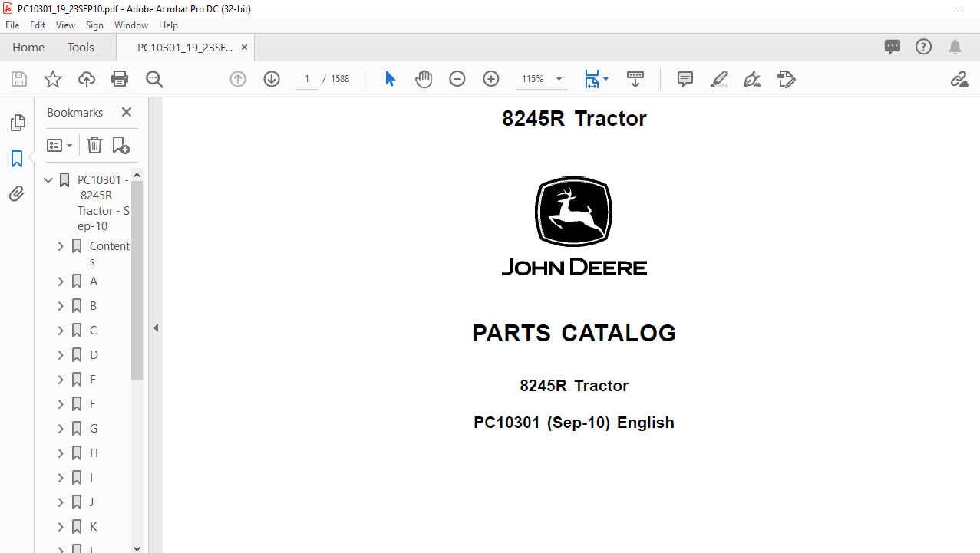Select PC10301 - 8245R Tractor bookmark
The width and height of the screenshot is (980, 553).
click(x=103, y=203)
